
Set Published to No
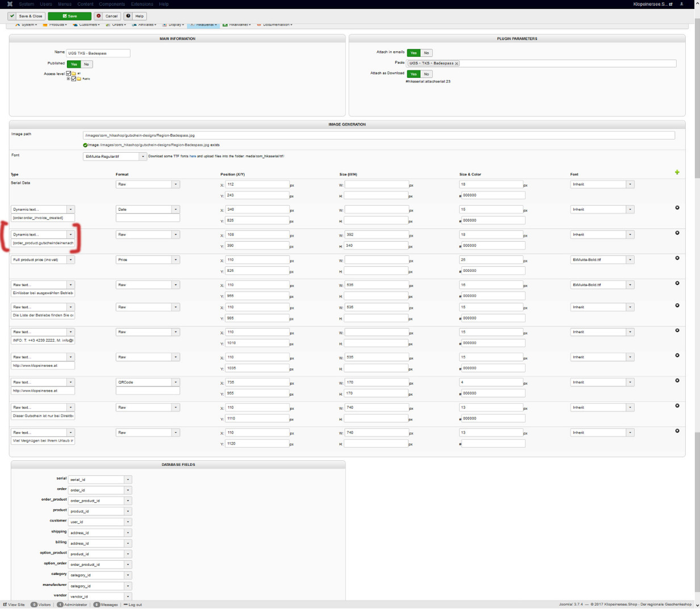pyautogui.click(x=86, y=64)
